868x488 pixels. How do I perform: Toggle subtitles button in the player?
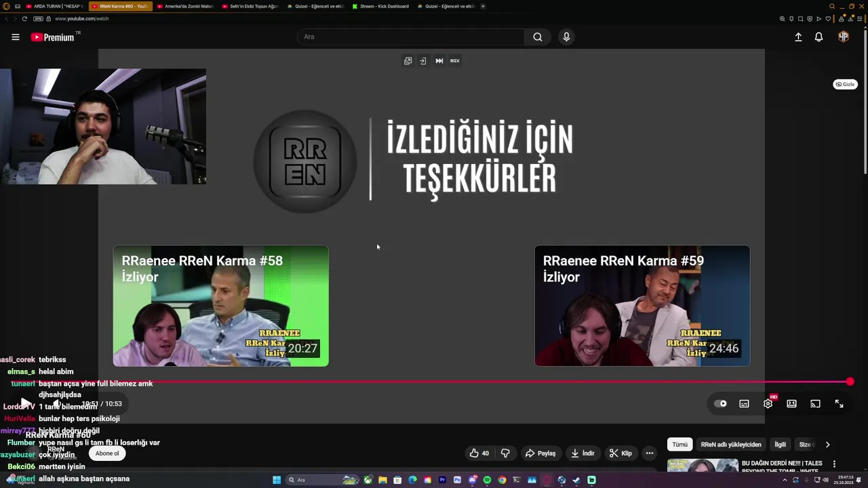[744, 404]
